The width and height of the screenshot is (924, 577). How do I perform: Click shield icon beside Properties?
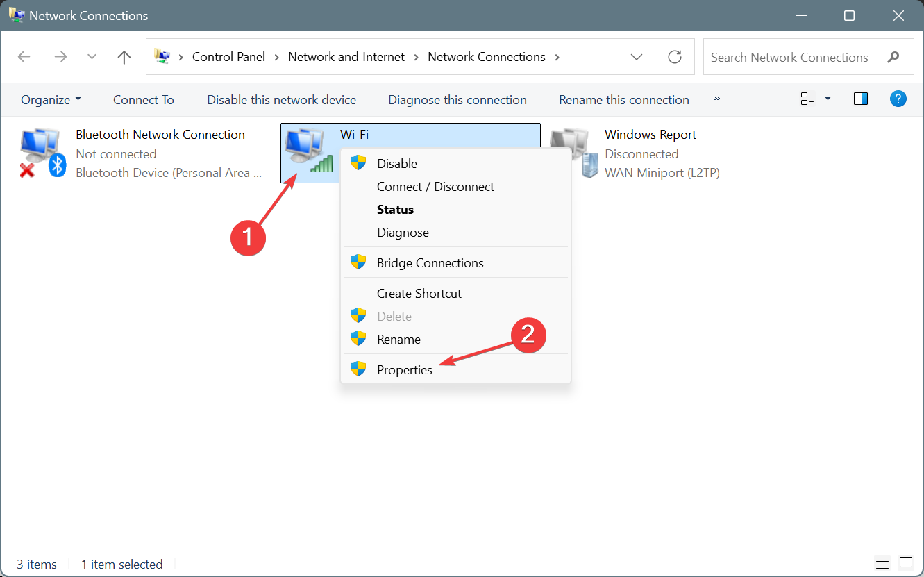pyautogui.click(x=358, y=369)
